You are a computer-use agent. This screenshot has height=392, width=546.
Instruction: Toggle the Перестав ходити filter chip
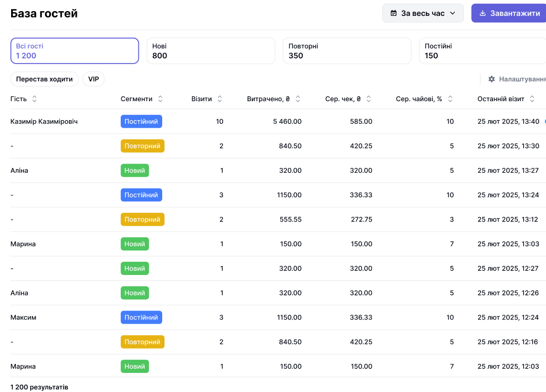(45, 79)
